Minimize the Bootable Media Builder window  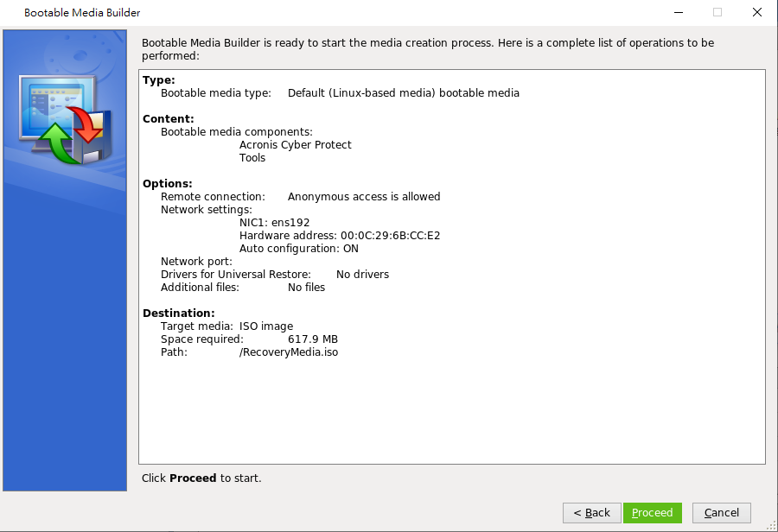pyautogui.click(x=679, y=12)
